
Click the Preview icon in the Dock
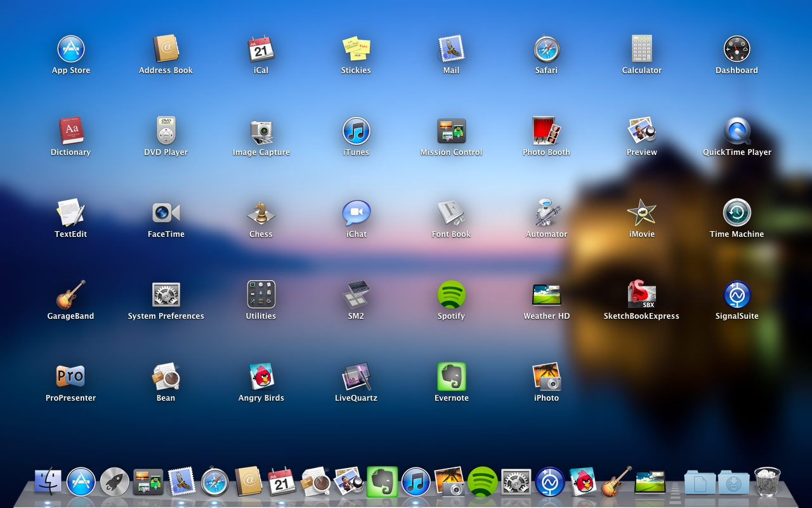(x=348, y=482)
